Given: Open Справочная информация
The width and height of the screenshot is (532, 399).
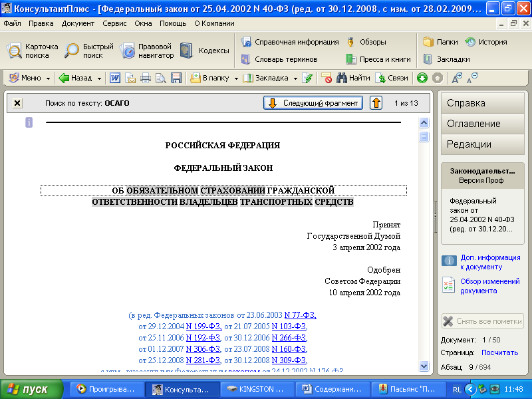Looking at the screenshot, I should (290, 42).
